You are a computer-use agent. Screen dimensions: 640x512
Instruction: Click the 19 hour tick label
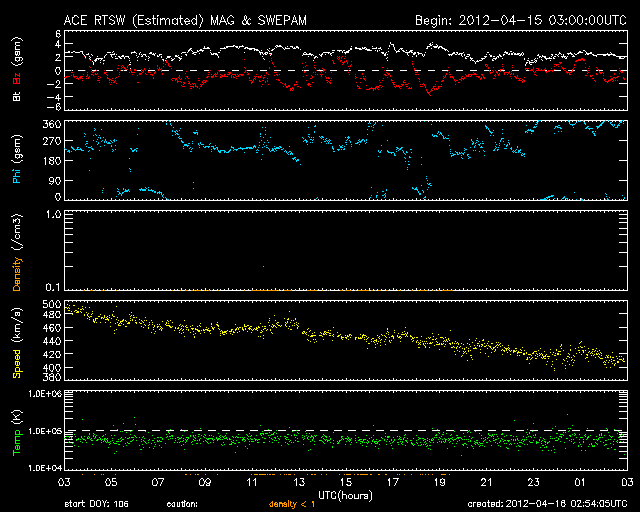tap(439, 482)
